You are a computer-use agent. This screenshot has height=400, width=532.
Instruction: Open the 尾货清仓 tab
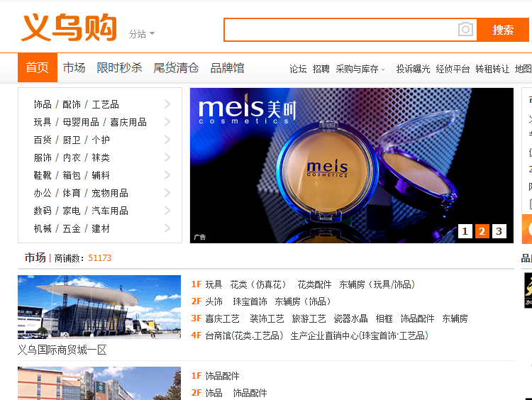click(176, 68)
